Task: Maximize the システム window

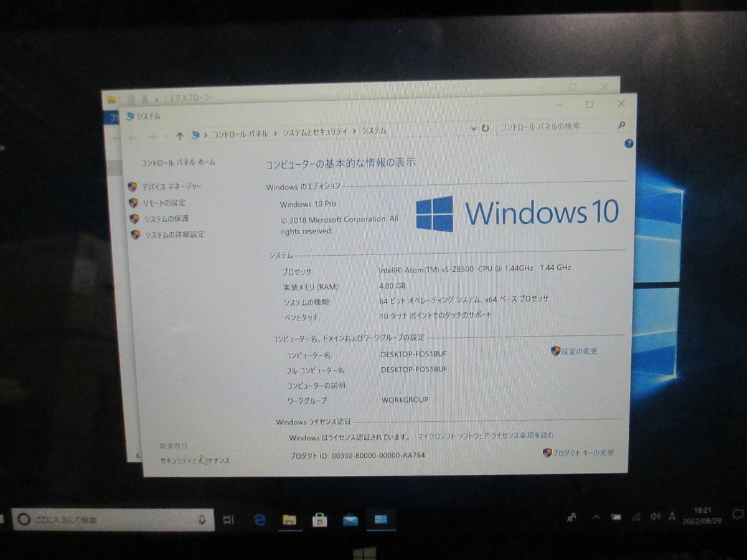Action: point(590,104)
